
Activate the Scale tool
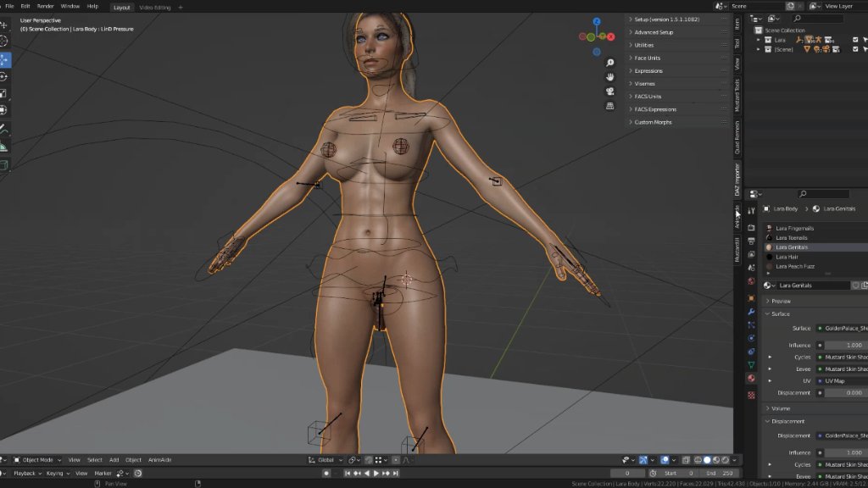(3, 93)
